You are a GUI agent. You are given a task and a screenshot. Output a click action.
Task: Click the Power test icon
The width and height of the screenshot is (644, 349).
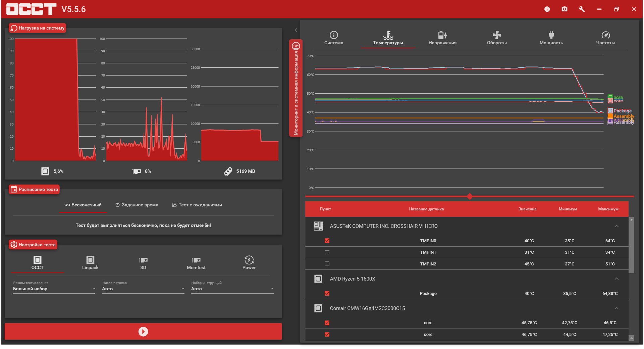249,260
